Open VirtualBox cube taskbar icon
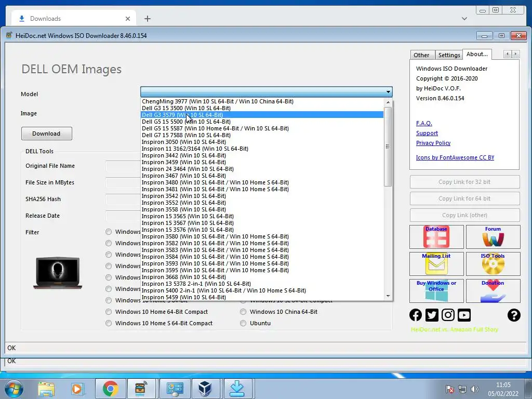 (x=205, y=389)
